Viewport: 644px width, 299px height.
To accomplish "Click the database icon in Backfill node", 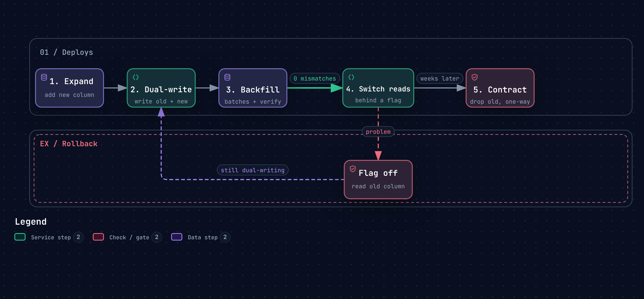I will pos(228,77).
